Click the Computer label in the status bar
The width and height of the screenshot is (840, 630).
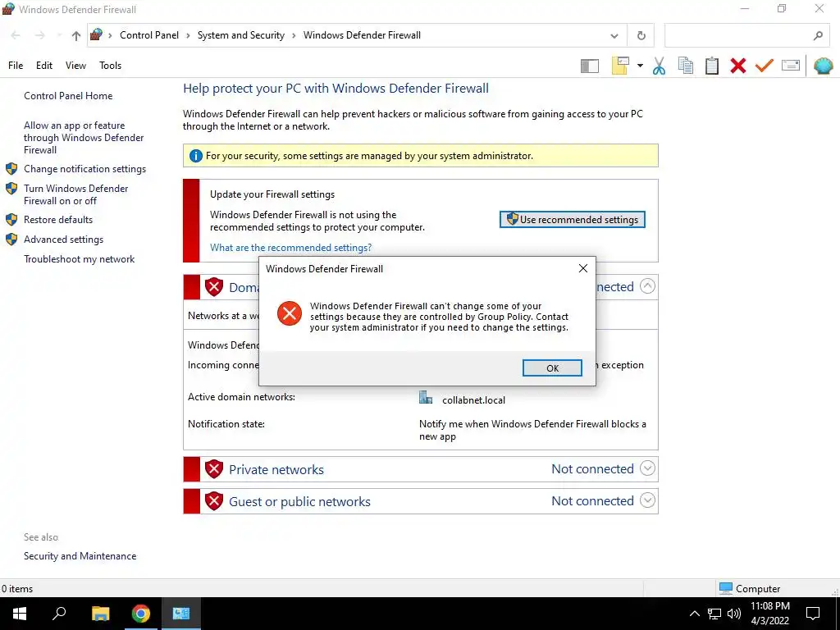tap(758, 589)
